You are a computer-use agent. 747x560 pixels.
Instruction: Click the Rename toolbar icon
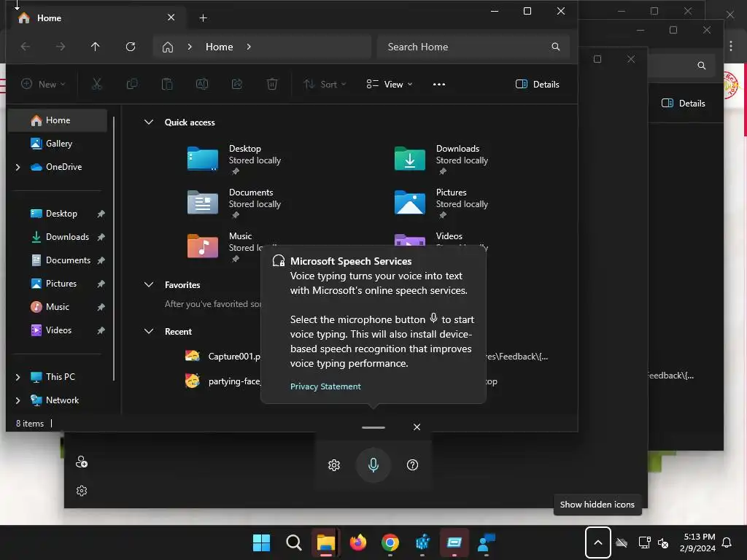coord(202,85)
